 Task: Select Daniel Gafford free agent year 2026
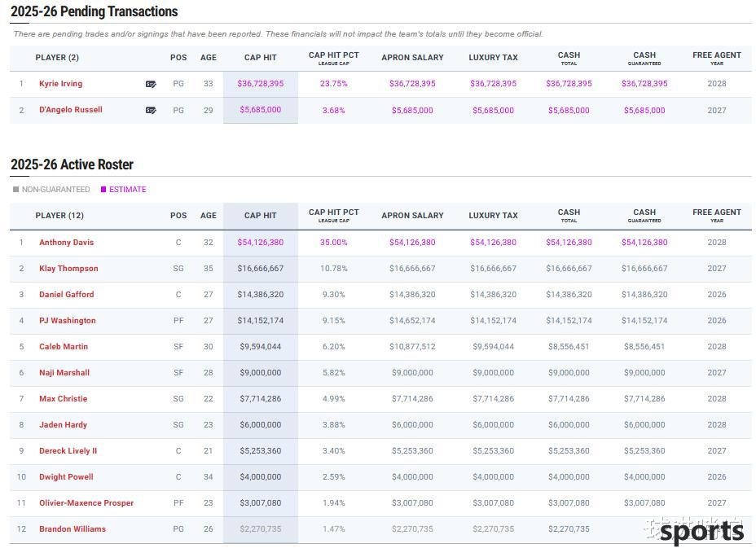pos(717,295)
